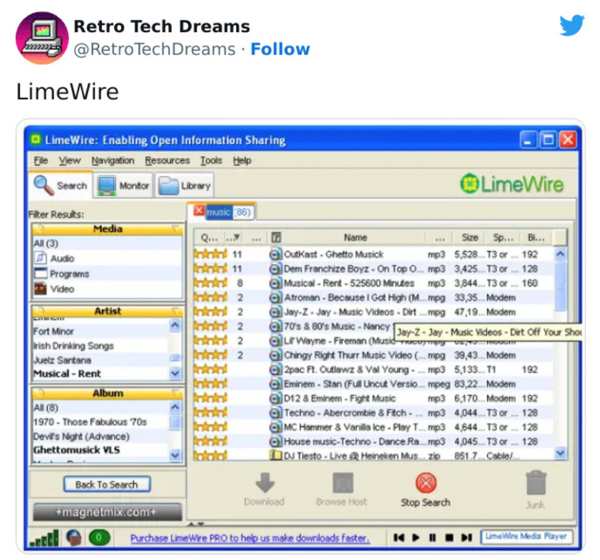Screen dimensions: 600x560
Task: Click the Artist list scroll-up arrow
Action: [175, 325]
